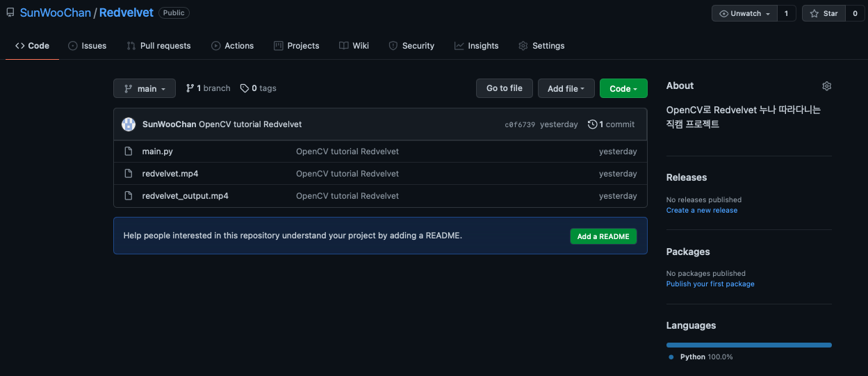Open the main.py file
The height and width of the screenshot is (376, 868).
(158, 152)
